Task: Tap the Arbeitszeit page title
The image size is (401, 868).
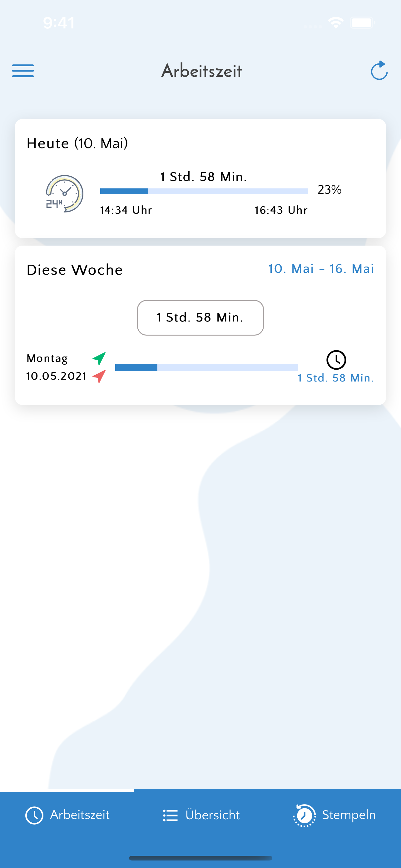Action: (x=202, y=71)
